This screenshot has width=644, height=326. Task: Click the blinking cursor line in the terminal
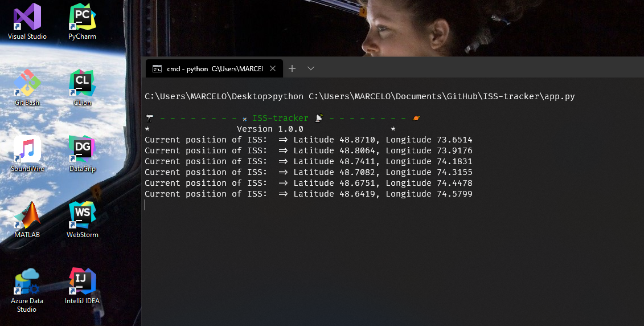(146, 205)
